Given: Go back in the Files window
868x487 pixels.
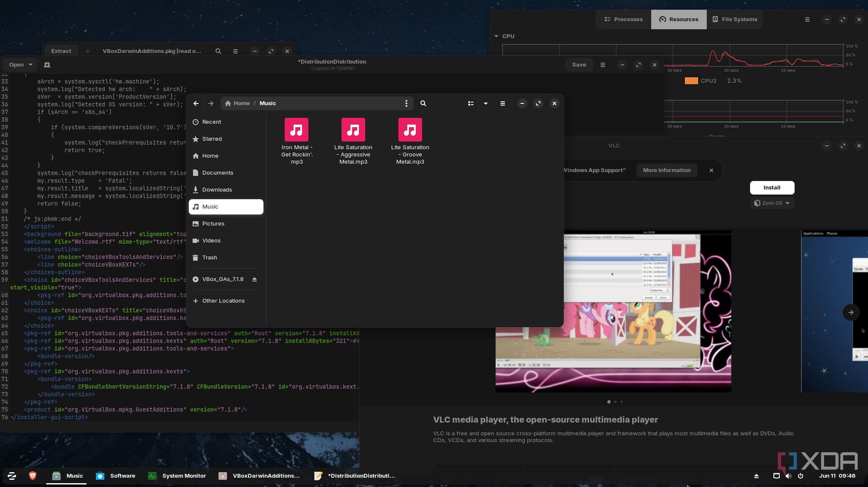Looking at the screenshot, I should (196, 103).
